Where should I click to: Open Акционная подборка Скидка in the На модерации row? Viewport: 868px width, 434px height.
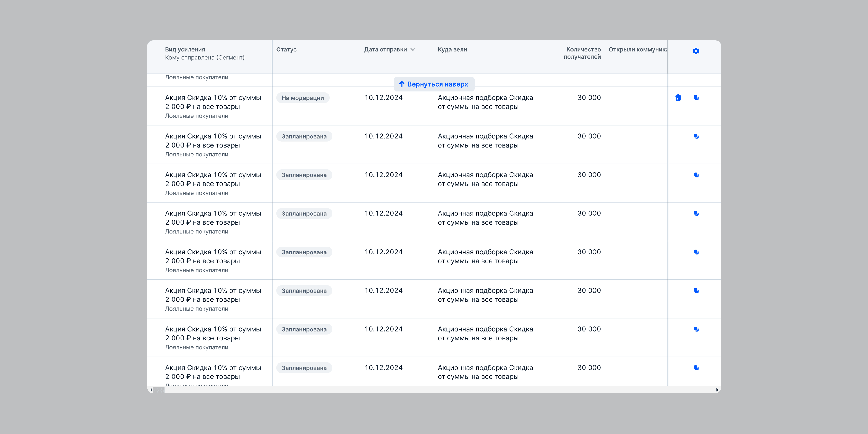[x=485, y=102]
